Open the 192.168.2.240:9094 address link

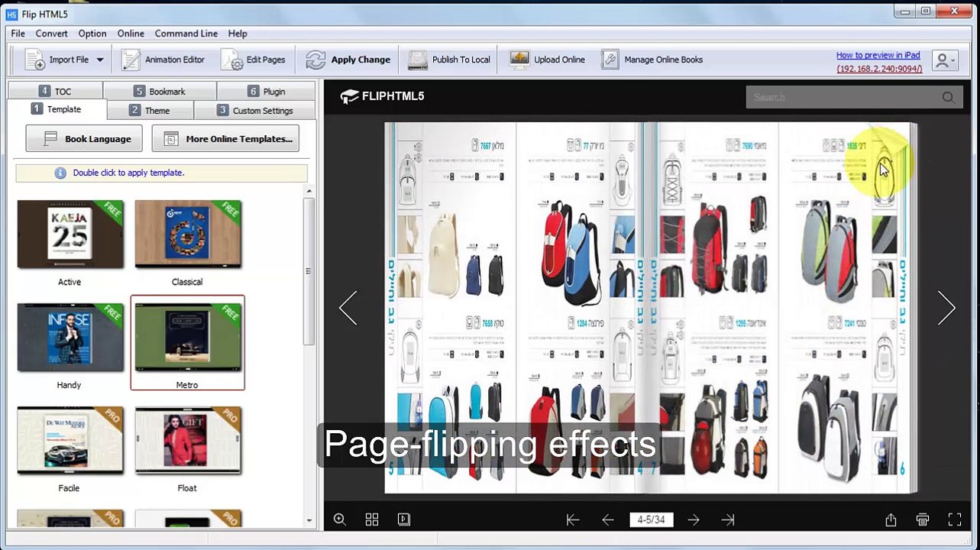point(879,69)
